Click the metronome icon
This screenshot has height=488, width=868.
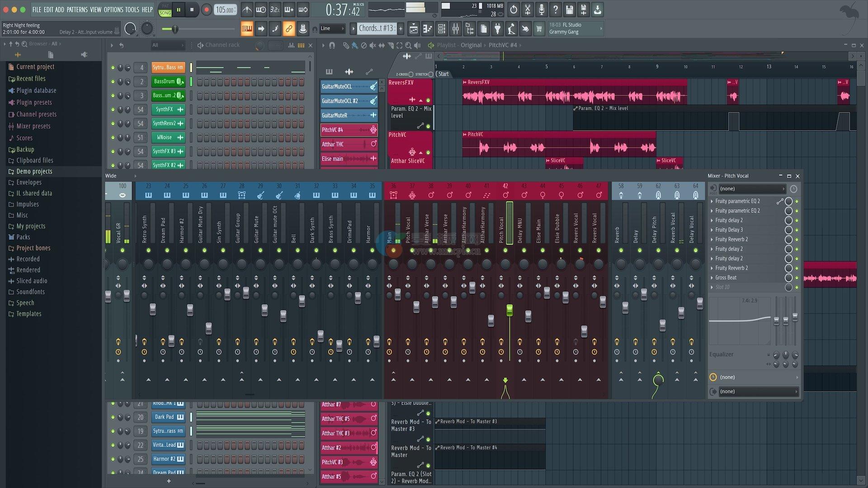tap(247, 9)
